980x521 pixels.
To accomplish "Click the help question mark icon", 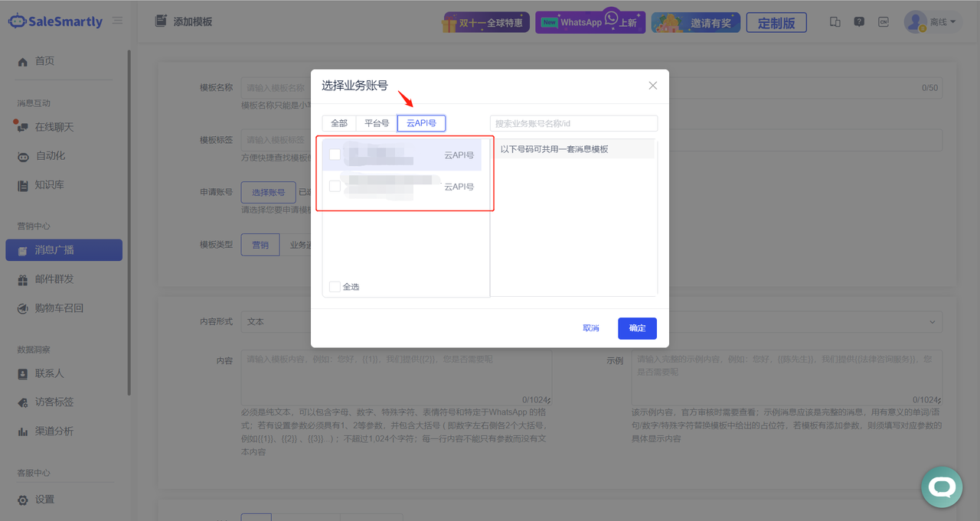I will pyautogui.click(x=859, y=22).
